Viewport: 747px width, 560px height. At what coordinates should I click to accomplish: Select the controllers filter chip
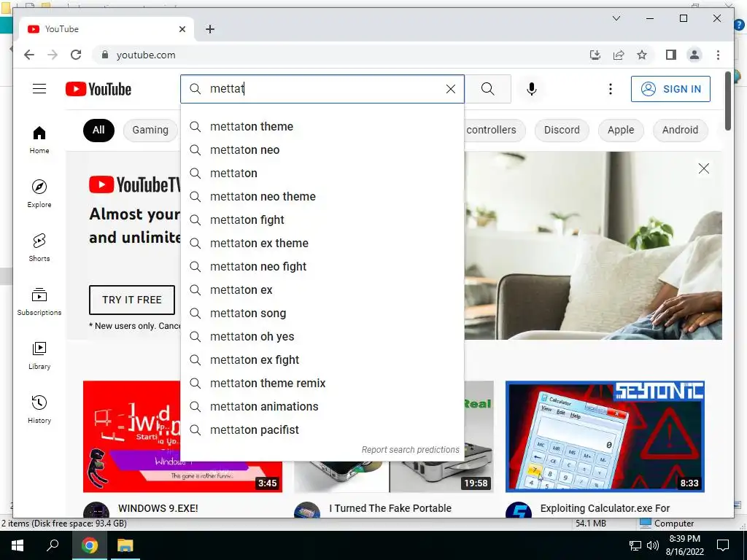tap(495, 130)
